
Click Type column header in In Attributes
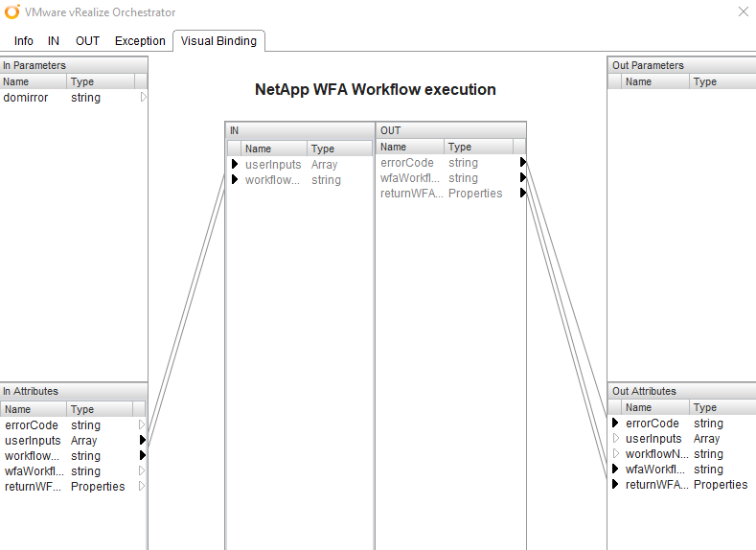pyautogui.click(x=100, y=409)
